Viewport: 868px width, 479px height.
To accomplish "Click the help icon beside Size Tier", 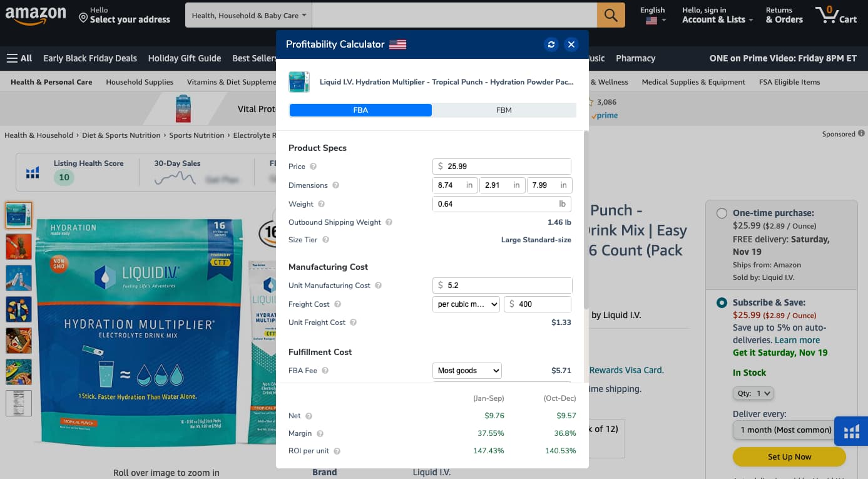I will pyautogui.click(x=325, y=240).
